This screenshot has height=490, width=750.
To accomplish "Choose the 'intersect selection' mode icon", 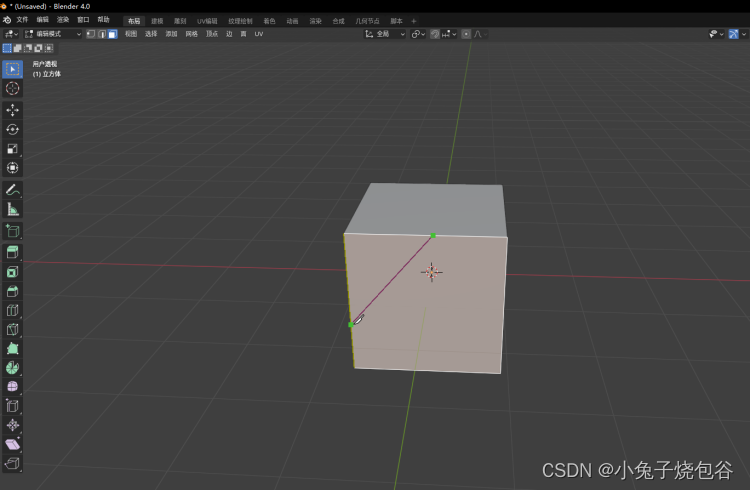I will point(49,48).
